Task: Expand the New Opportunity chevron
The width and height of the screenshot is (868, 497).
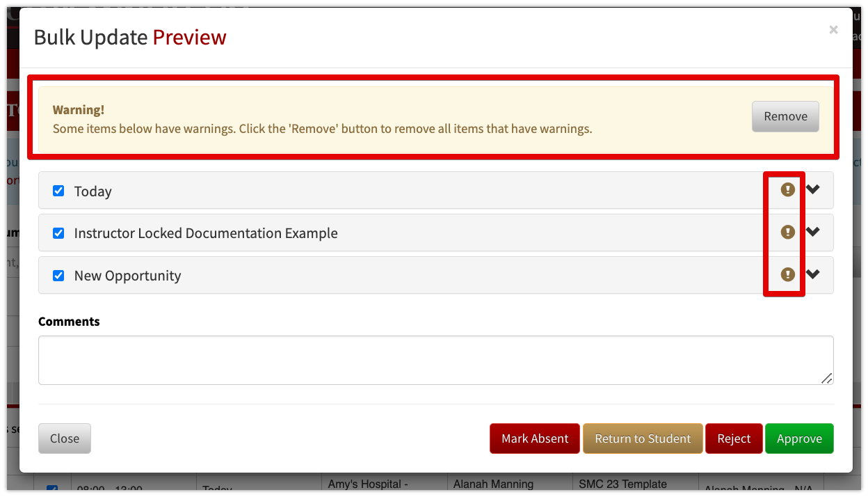Action: pos(812,274)
